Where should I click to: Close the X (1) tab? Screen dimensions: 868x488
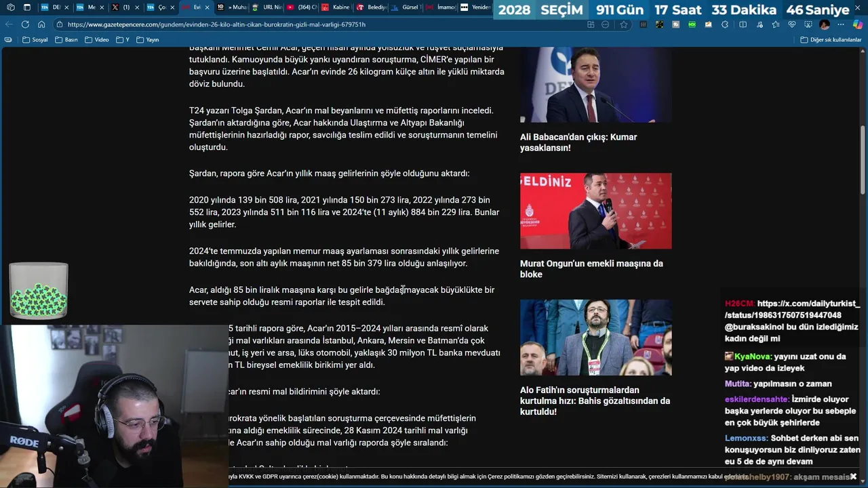(x=137, y=7)
